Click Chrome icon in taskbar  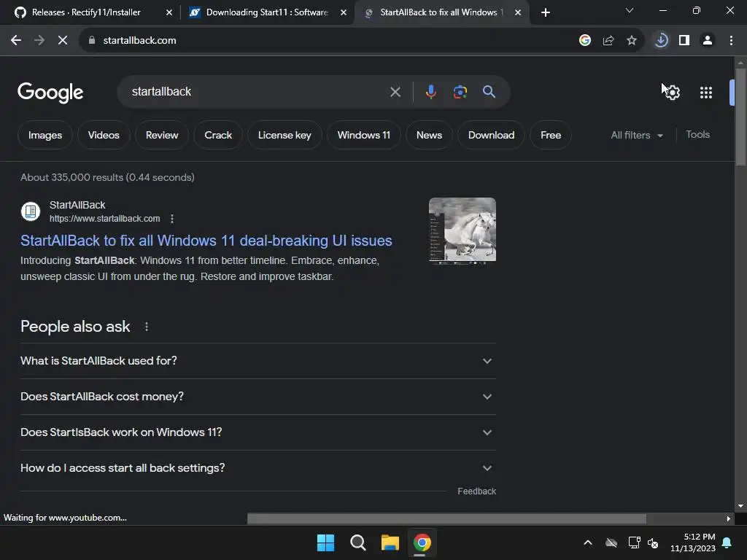click(422, 542)
